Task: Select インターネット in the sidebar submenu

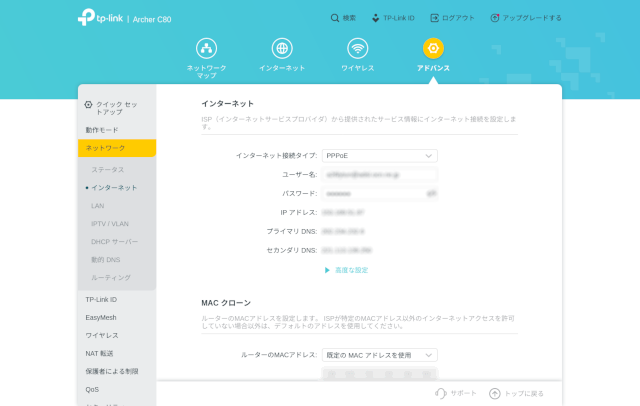Action: (114, 188)
